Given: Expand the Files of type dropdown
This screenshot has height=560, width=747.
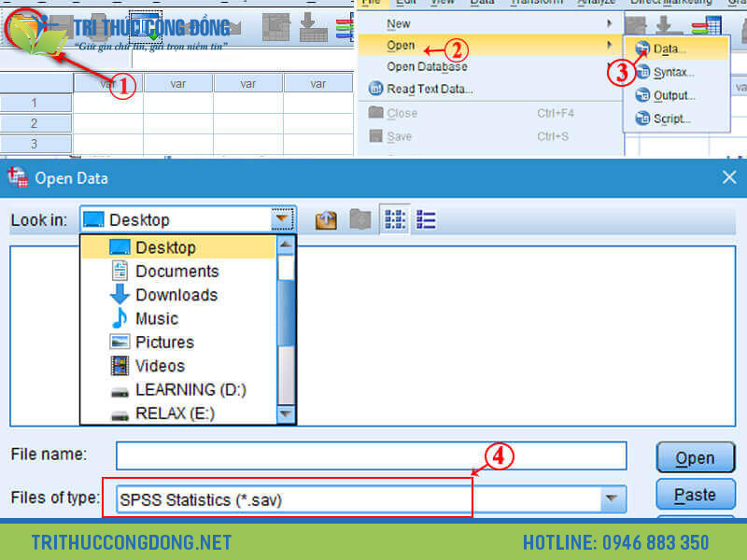Looking at the screenshot, I should point(612,498).
